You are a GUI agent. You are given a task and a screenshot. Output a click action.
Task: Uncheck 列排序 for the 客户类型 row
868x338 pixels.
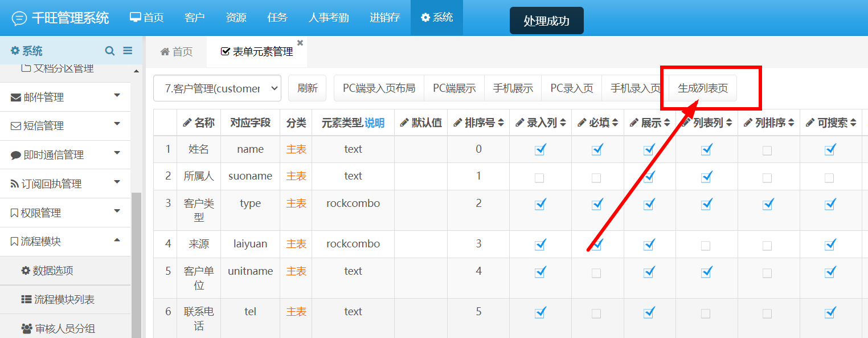tap(768, 204)
